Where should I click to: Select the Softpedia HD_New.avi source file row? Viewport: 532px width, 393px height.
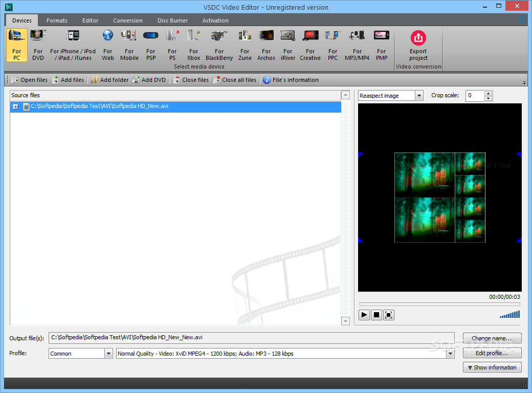pyautogui.click(x=175, y=106)
